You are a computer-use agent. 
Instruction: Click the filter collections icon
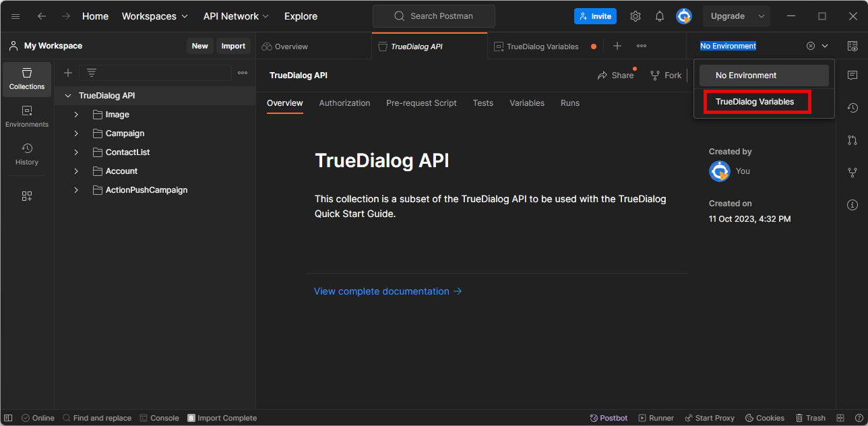pos(92,73)
